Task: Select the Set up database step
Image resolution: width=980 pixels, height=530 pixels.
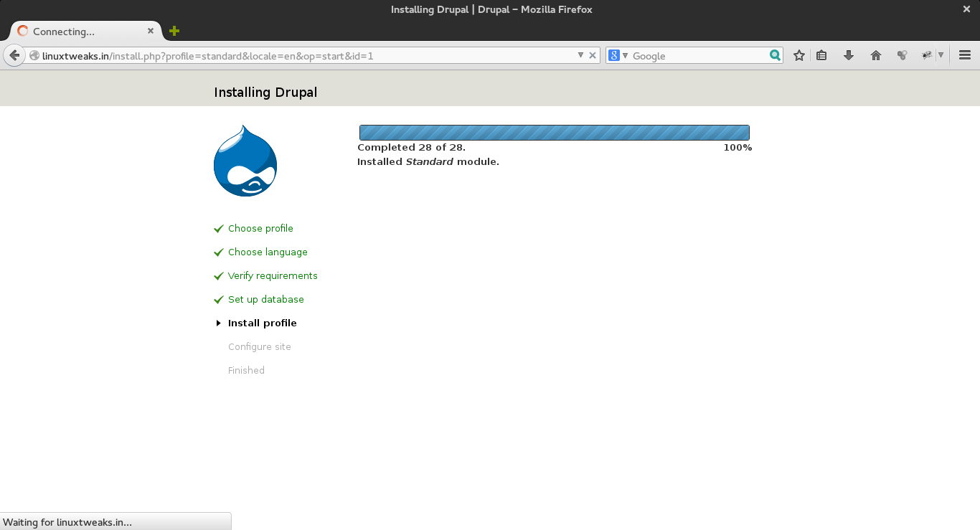Action: (x=266, y=299)
